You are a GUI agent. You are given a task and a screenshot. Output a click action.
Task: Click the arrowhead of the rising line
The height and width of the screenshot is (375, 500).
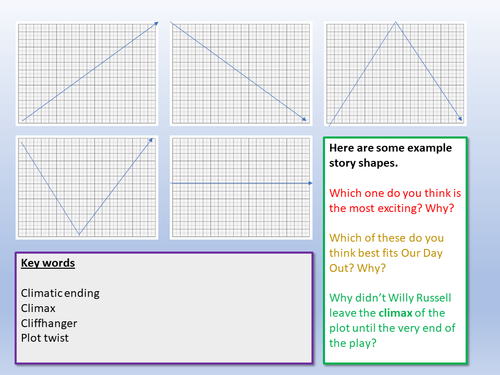pos(156,24)
